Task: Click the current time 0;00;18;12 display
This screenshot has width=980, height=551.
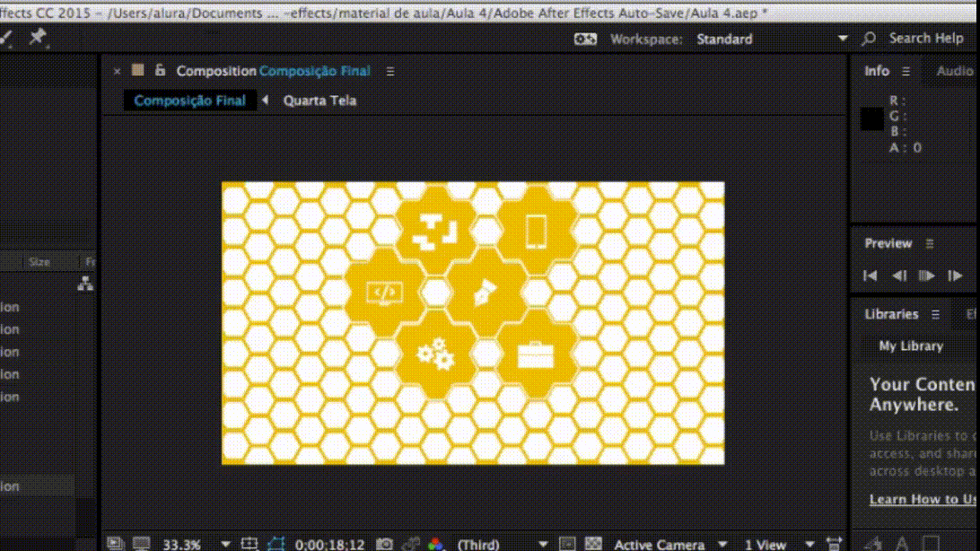Action: (330, 544)
